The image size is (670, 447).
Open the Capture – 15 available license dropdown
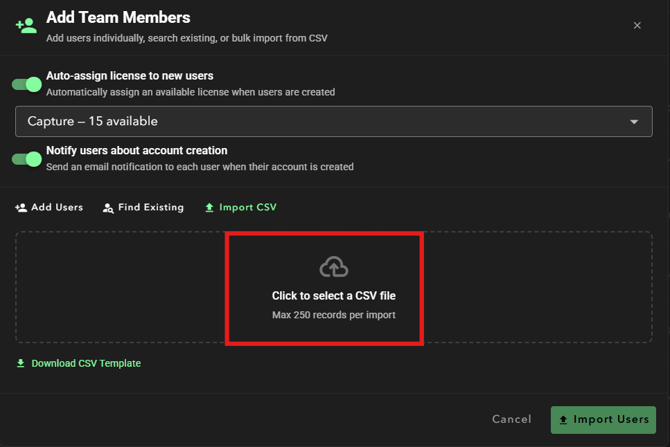point(320,122)
